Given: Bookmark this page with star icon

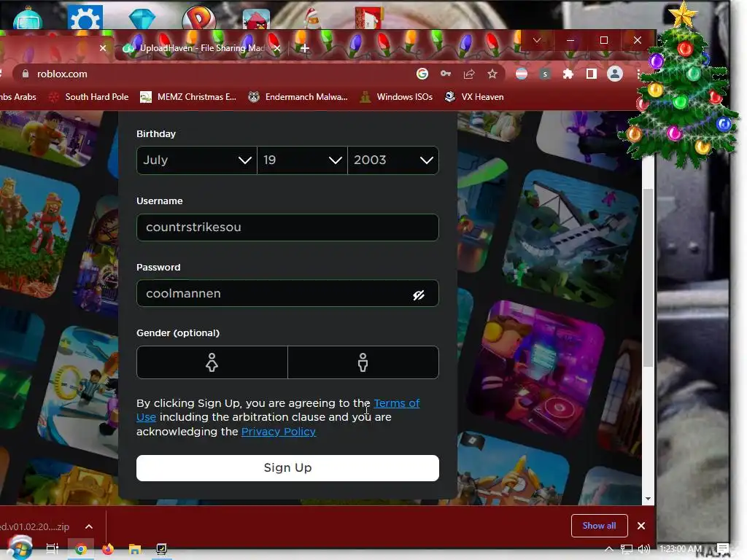Looking at the screenshot, I should [492, 74].
